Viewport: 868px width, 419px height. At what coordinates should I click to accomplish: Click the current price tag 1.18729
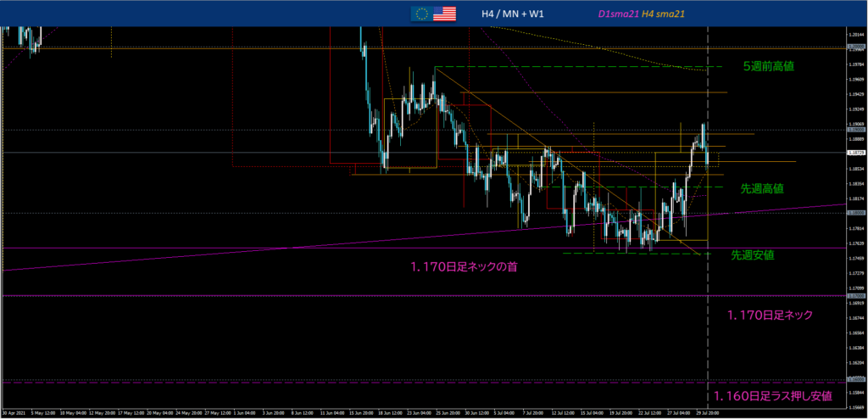pos(855,153)
